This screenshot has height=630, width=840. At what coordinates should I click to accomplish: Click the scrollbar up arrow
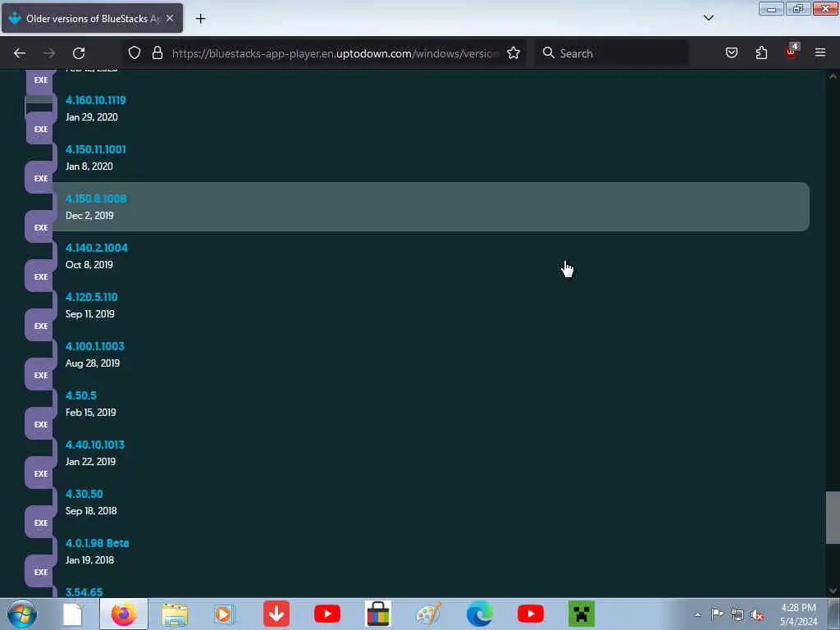[x=833, y=76]
